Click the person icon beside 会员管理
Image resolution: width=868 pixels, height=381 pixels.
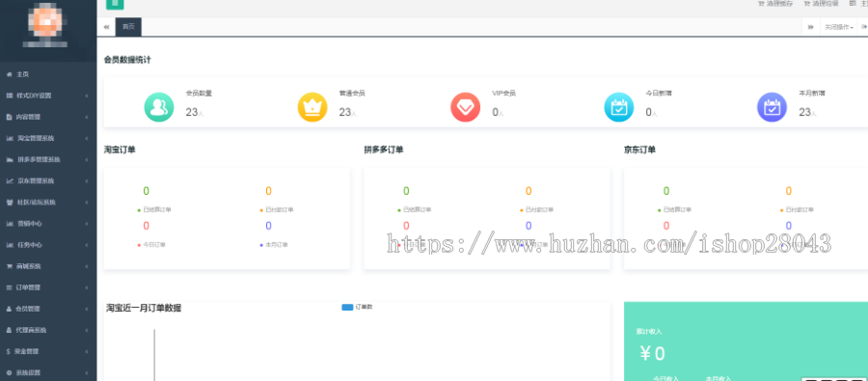pyautogui.click(x=10, y=309)
